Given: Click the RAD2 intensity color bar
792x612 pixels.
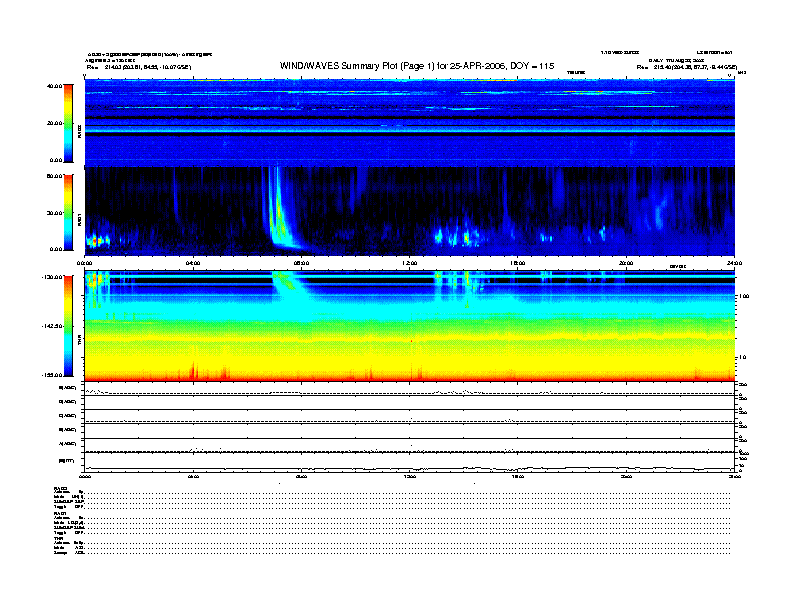Looking at the screenshot, I should point(68,123).
